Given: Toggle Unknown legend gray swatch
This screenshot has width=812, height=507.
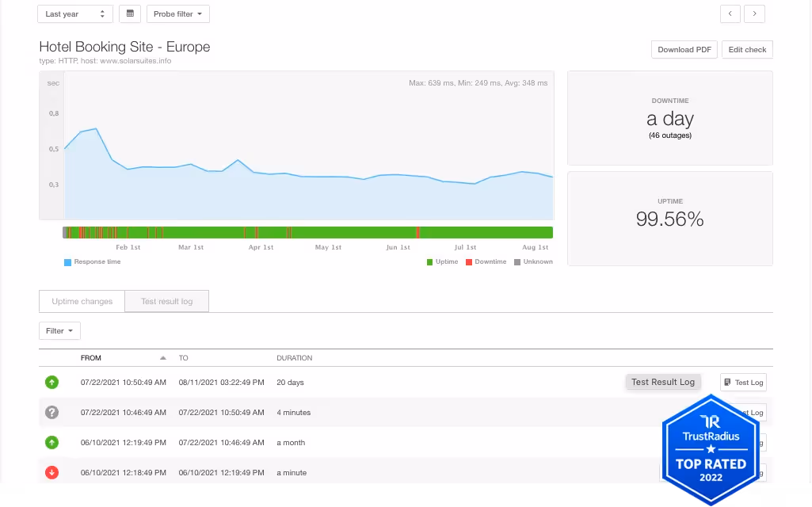Looking at the screenshot, I should tap(517, 262).
